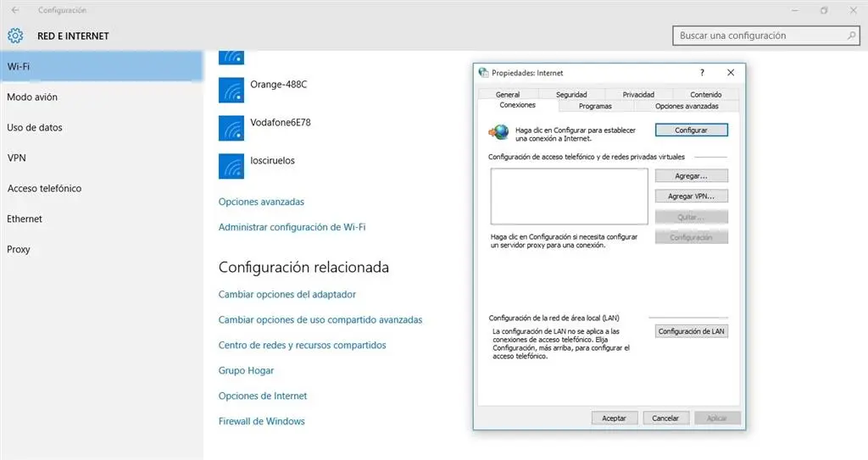Switch to the General tab in dialog
The image size is (868, 460).
point(508,95)
